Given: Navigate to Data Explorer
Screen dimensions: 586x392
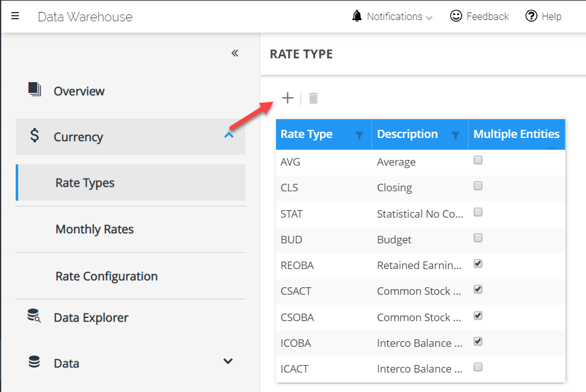Looking at the screenshot, I should [91, 317].
